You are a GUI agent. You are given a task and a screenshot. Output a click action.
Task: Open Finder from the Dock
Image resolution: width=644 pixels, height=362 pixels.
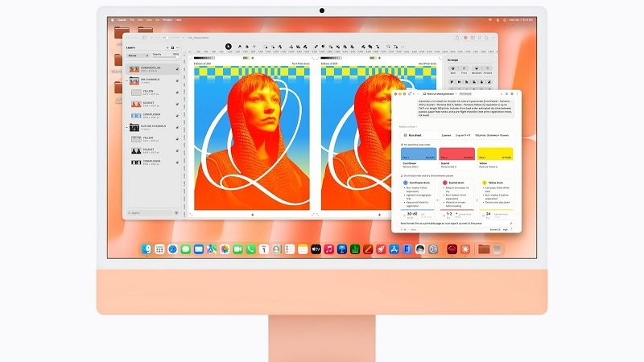pyautogui.click(x=147, y=249)
